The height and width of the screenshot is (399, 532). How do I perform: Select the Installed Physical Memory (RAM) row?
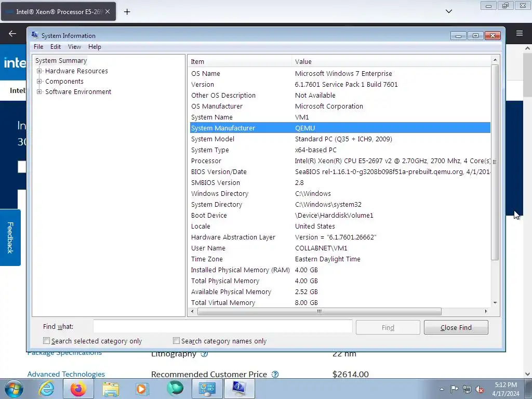click(x=340, y=270)
